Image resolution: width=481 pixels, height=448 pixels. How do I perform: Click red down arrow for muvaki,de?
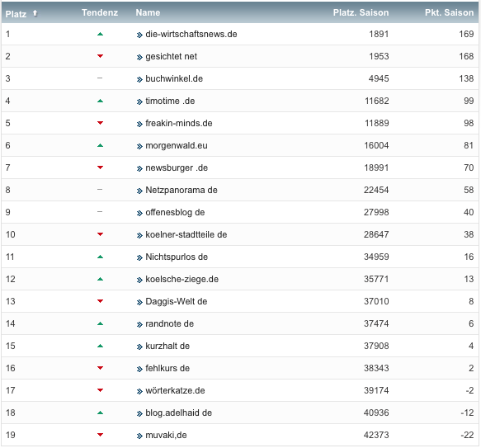click(100, 435)
